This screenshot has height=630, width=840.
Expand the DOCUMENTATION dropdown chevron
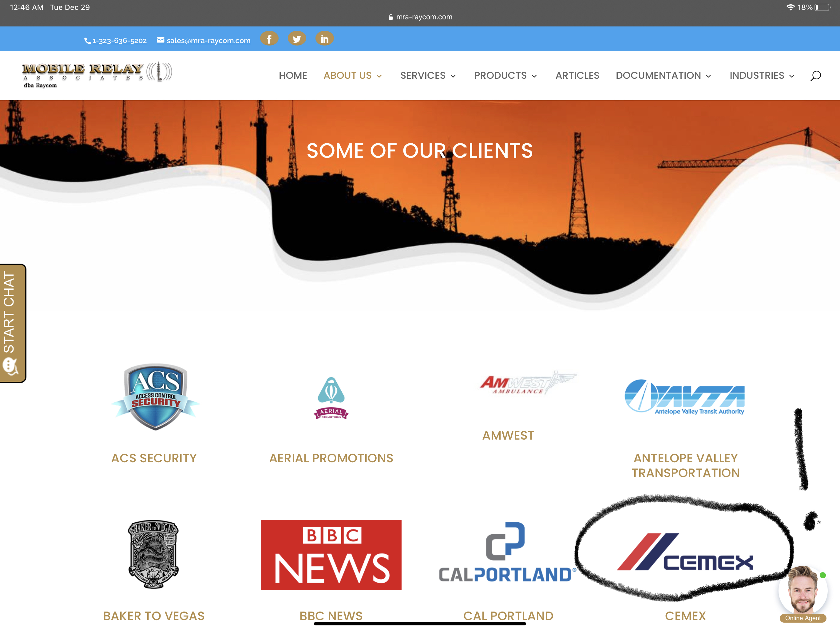[x=708, y=76]
